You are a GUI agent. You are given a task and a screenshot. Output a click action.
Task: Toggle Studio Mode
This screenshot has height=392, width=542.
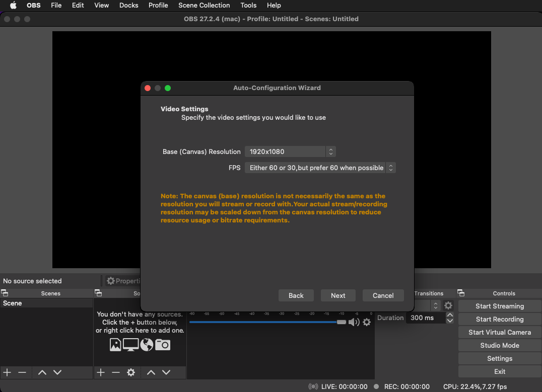click(500, 346)
